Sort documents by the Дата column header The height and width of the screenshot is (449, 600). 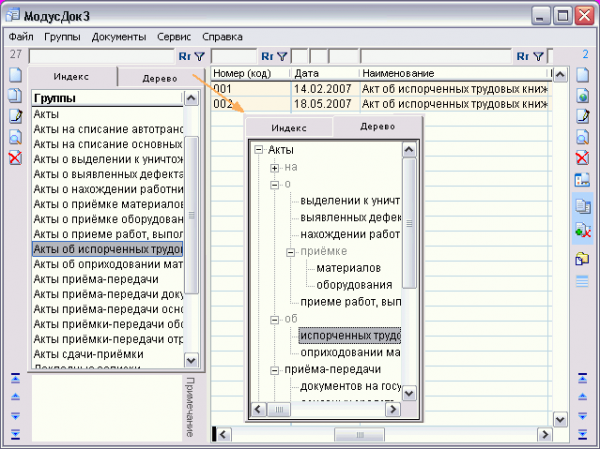pyautogui.click(x=323, y=74)
